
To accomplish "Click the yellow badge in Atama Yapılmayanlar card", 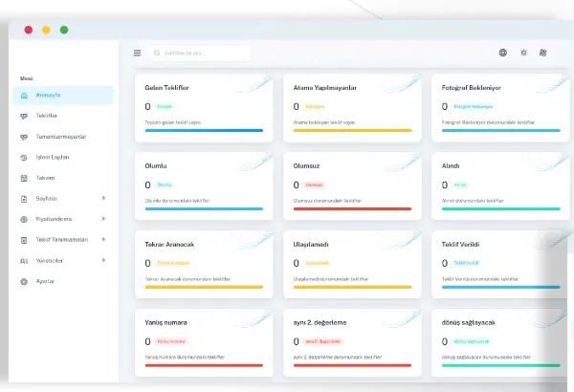I will pos(315,106).
